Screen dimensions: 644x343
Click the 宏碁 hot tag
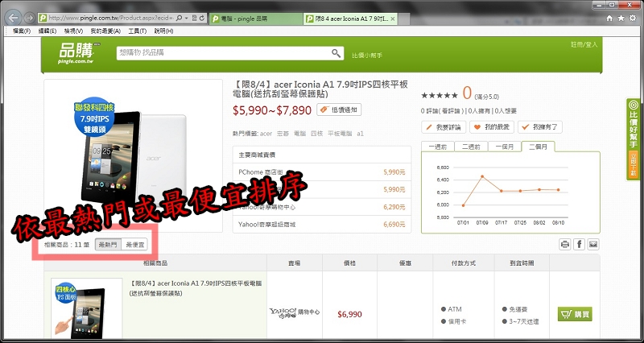283,134
